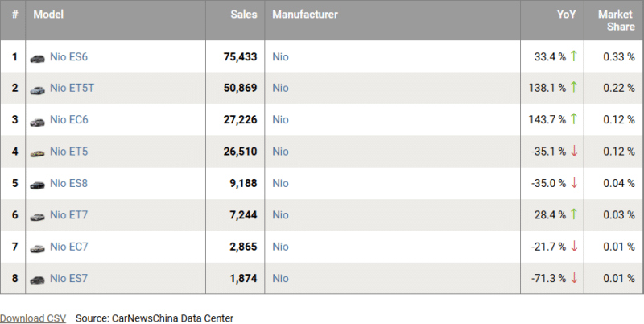Sort table by Sales column header

click(243, 15)
